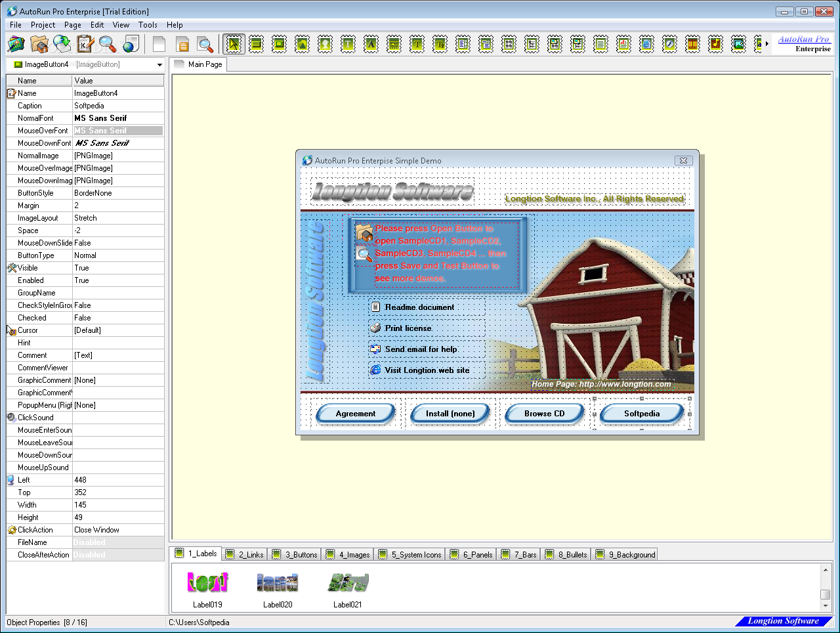The height and width of the screenshot is (633, 840).
Task: Switch to the 5_System Icons gallery tab
Action: [x=410, y=555]
